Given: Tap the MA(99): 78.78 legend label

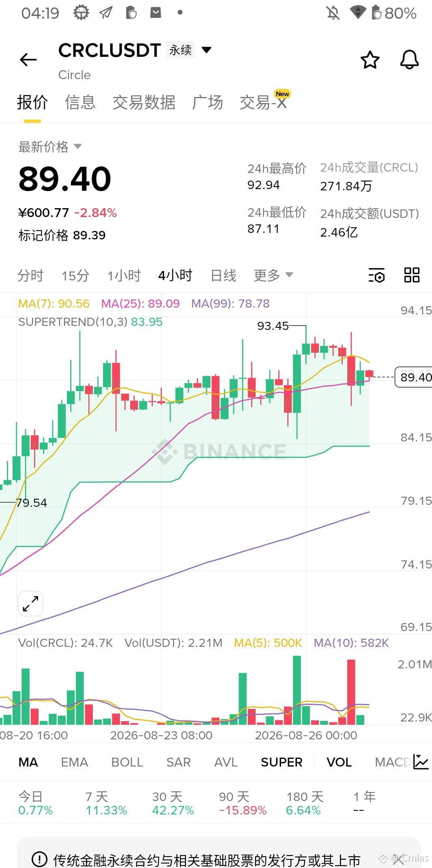Looking at the screenshot, I should click(x=230, y=304).
